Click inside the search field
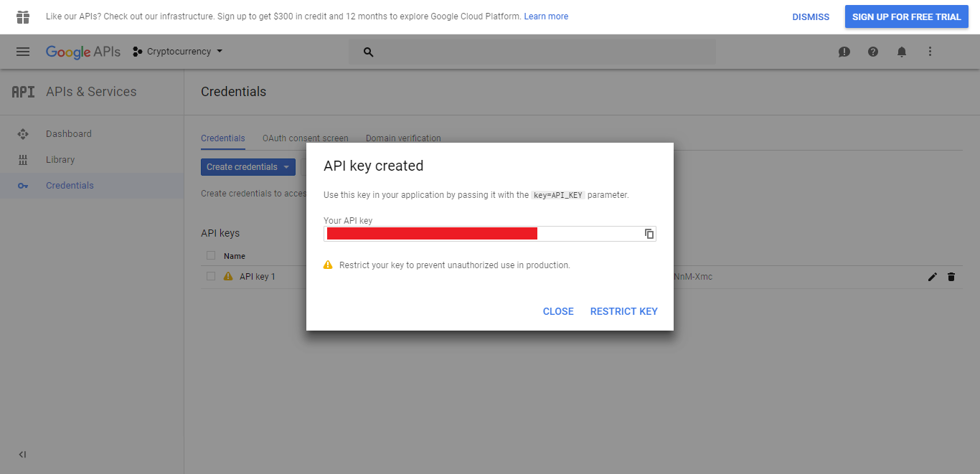Screen dimensions: 980x474 coord(502,51)
